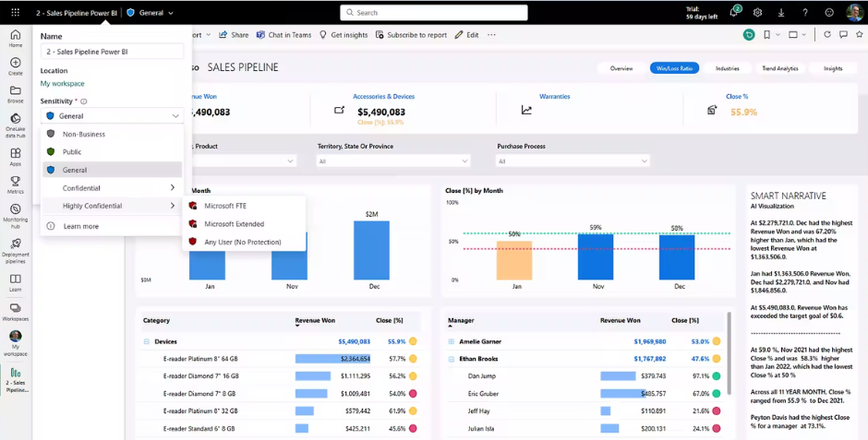Open the view layout icon
This screenshot has width=868, height=440.
(x=793, y=35)
